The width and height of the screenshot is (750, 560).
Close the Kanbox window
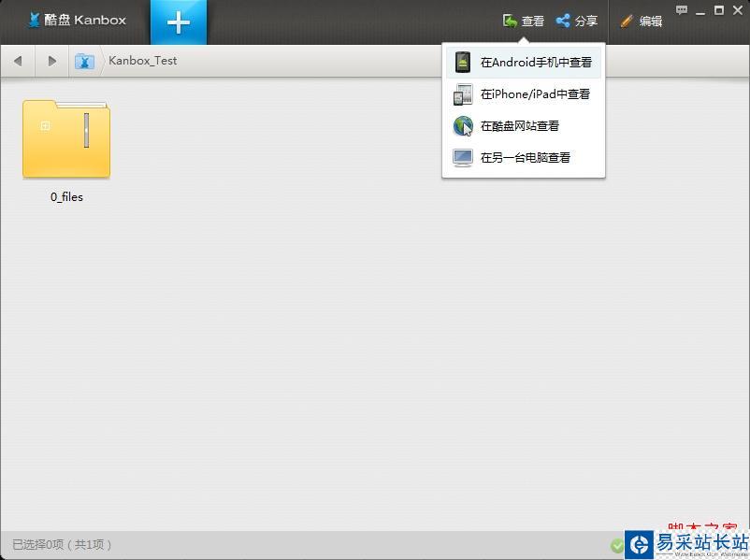coord(738,10)
